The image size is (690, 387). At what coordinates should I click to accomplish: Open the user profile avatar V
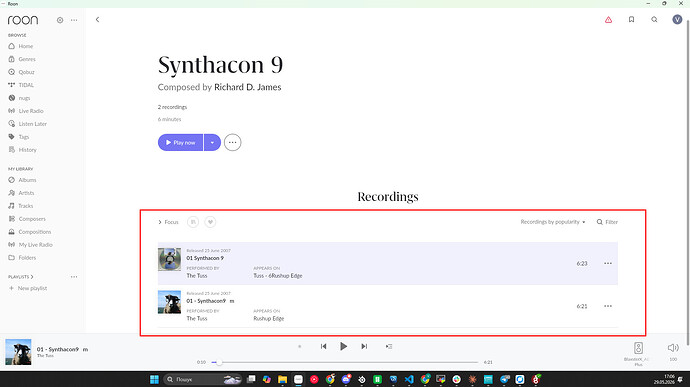[677, 19]
